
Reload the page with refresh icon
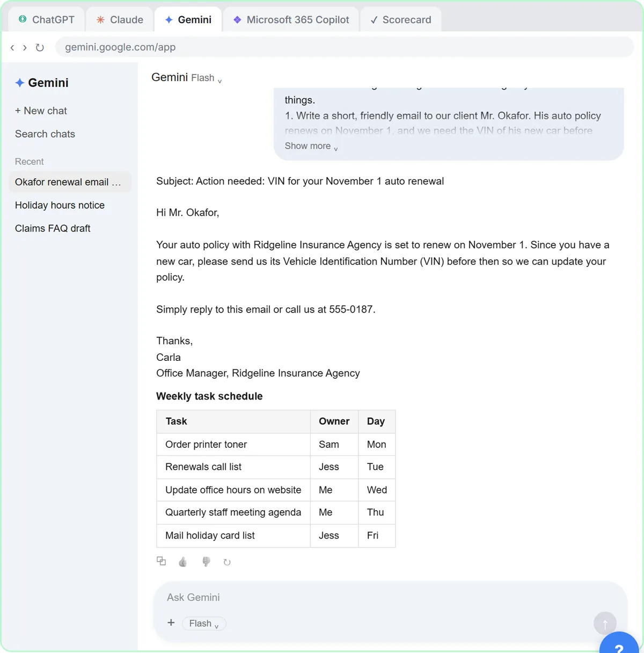[40, 47]
